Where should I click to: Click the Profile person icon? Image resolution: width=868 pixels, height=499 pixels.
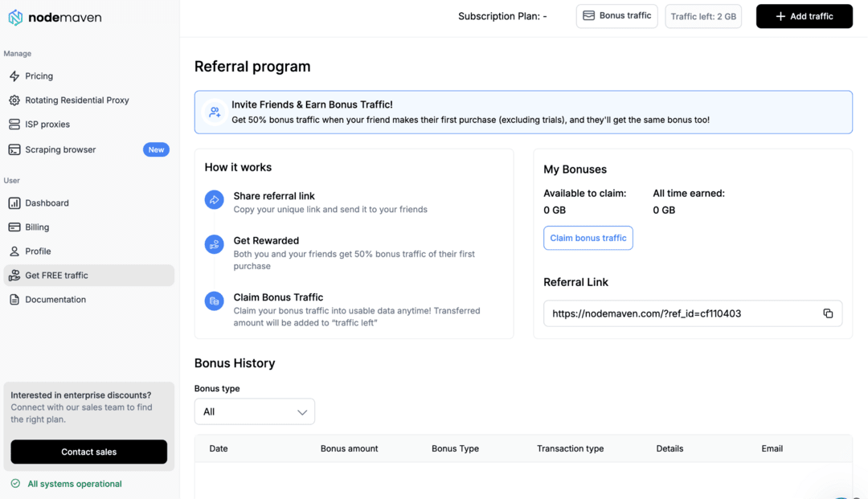pyautogui.click(x=14, y=252)
